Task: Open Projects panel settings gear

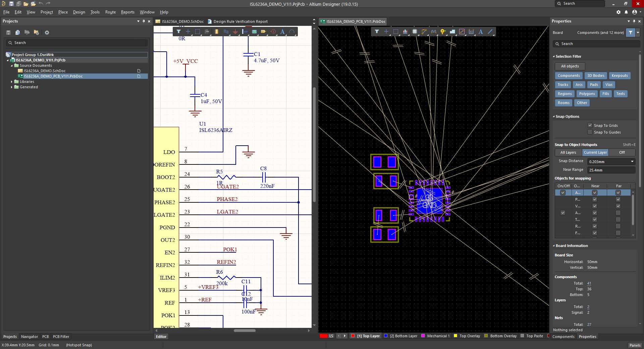Action: (x=47, y=33)
